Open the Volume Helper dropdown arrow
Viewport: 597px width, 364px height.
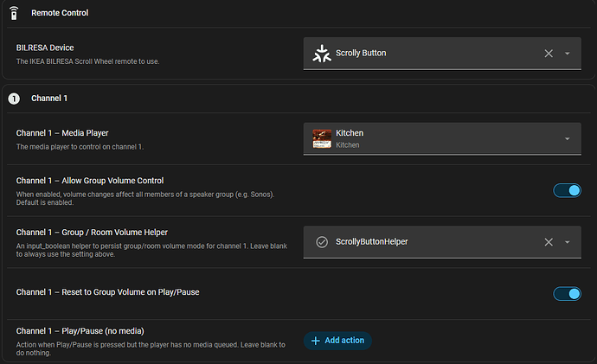point(568,242)
